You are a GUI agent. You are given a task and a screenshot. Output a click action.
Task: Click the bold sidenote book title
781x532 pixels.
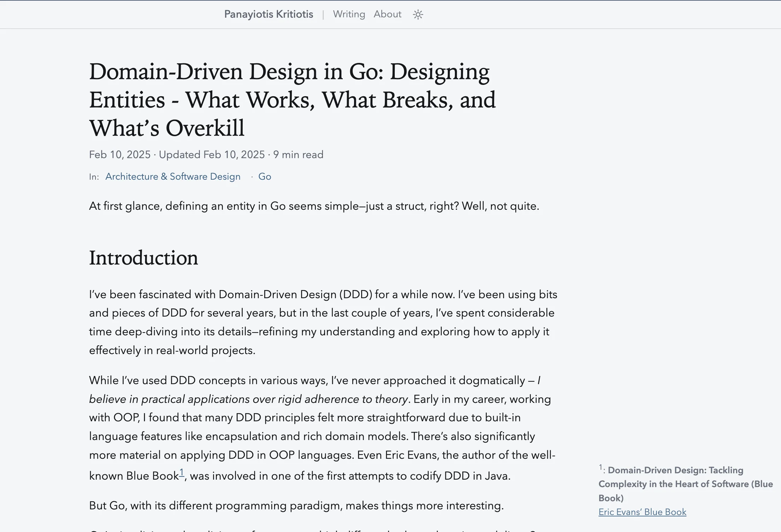click(685, 484)
